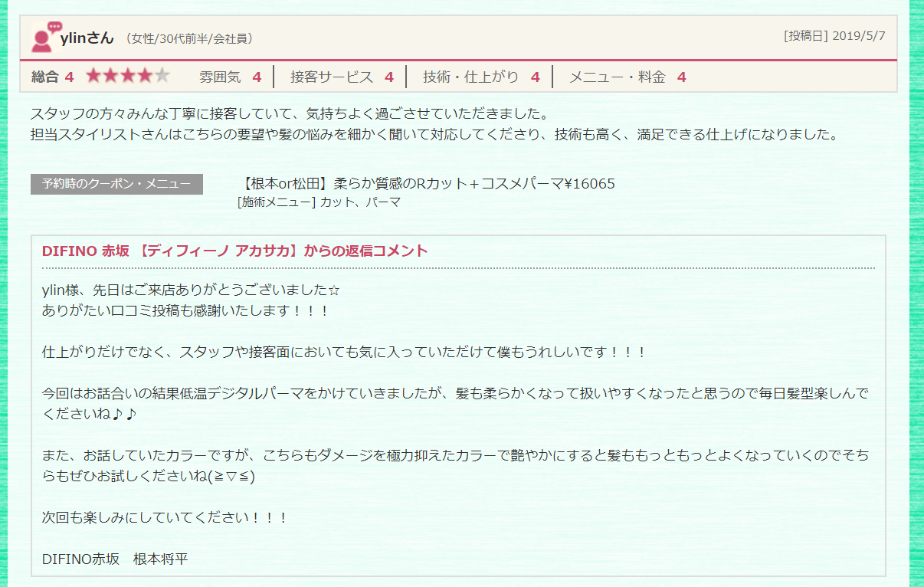The image size is (924, 587).
Task: Click the third pink rating star
Action: click(127, 76)
